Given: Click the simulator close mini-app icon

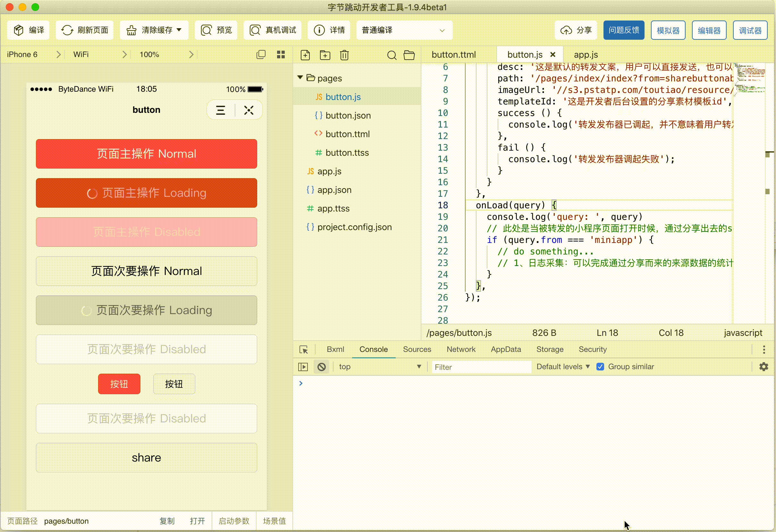Looking at the screenshot, I should click(x=249, y=110).
